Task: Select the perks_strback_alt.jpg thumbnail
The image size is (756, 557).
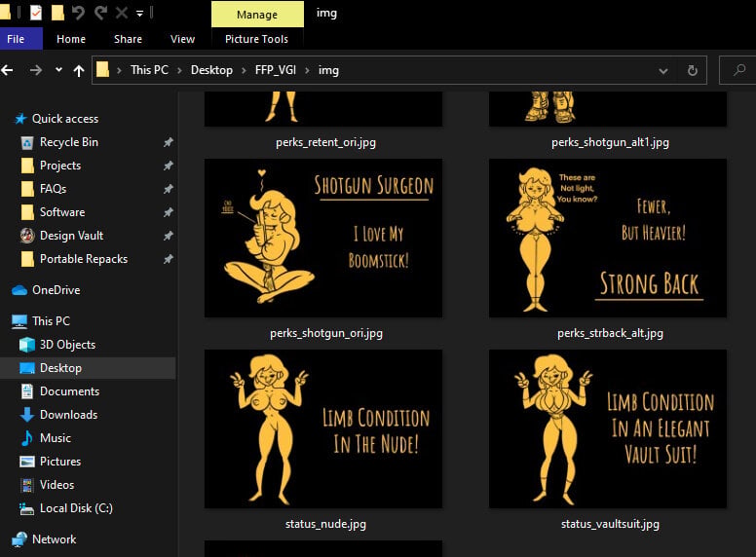Action: pyautogui.click(x=608, y=238)
